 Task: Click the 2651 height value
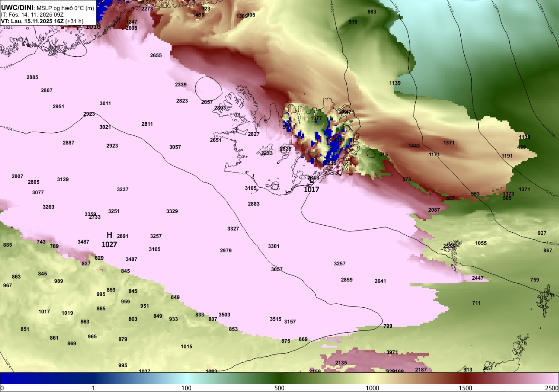pyautogui.click(x=216, y=140)
